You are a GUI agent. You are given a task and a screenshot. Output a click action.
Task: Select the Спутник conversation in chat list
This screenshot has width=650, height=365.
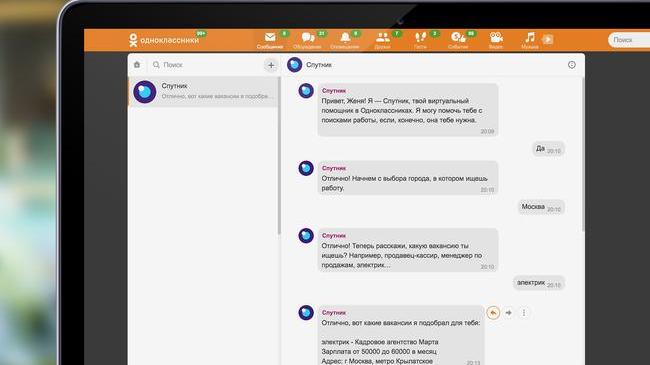[x=204, y=91]
